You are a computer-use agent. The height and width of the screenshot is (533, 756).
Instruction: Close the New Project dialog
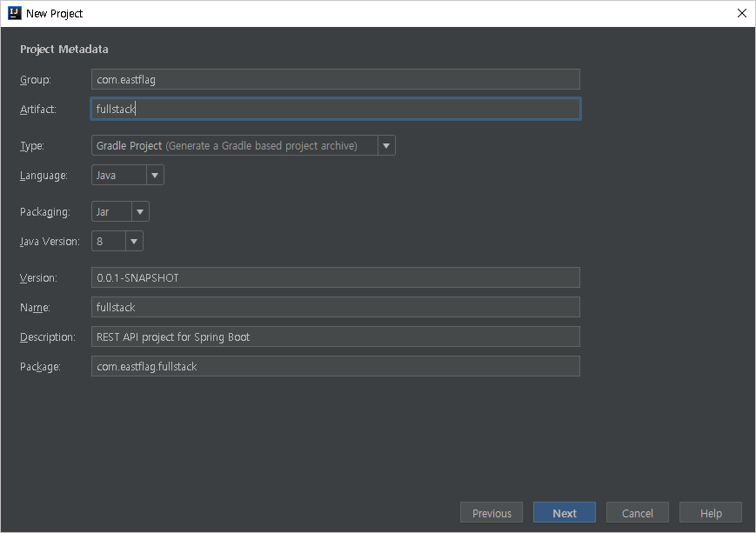coord(742,13)
